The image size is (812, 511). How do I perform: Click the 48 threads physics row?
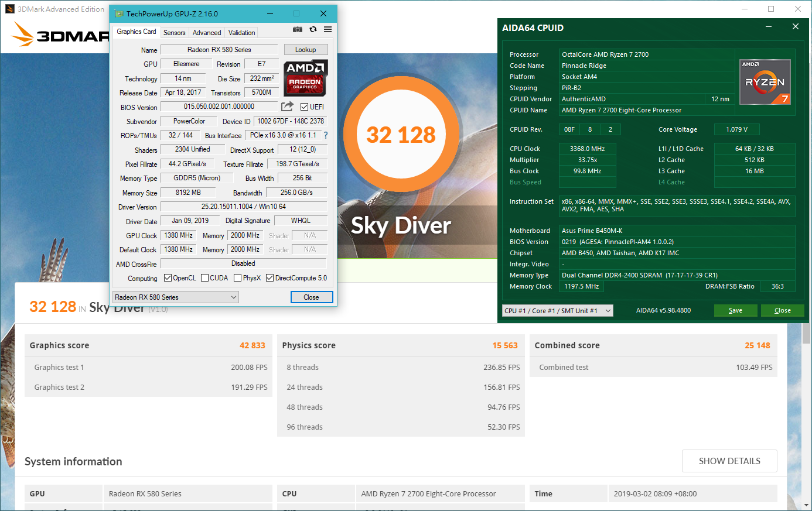[401, 407]
